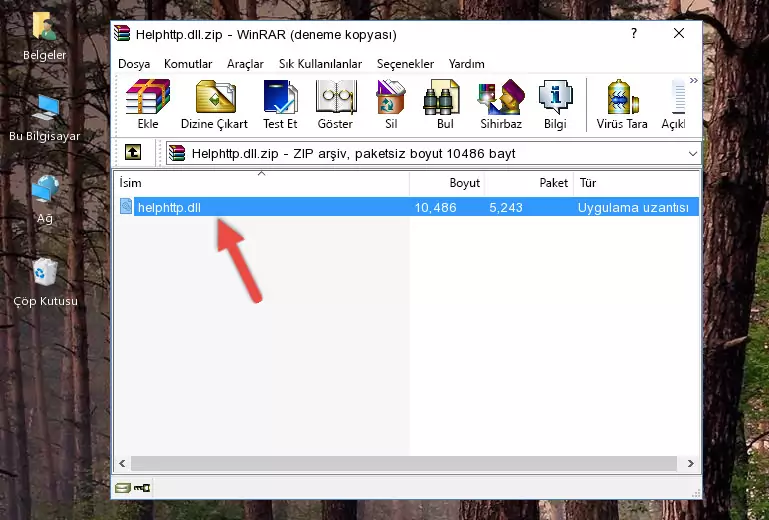Sort files by Tür column

pos(636,183)
